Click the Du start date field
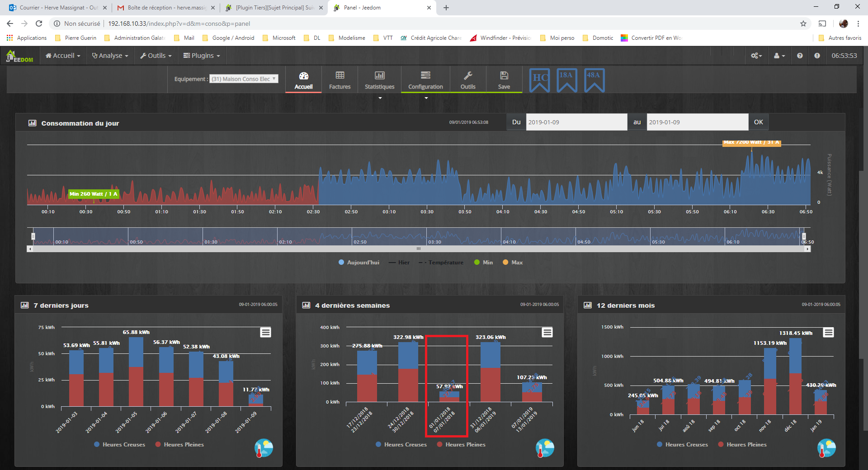Image resolution: width=868 pixels, height=470 pixels. tap(576, 122)
